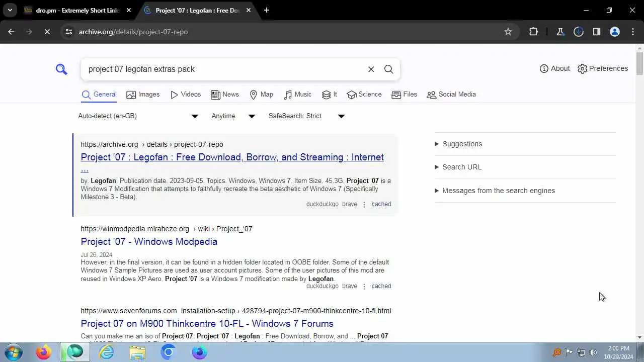Open the Auto-detect language dropdown
Image resolution: width=644 pixels, height=362 pixels.
pyautogui.click(x=138, y=116)
